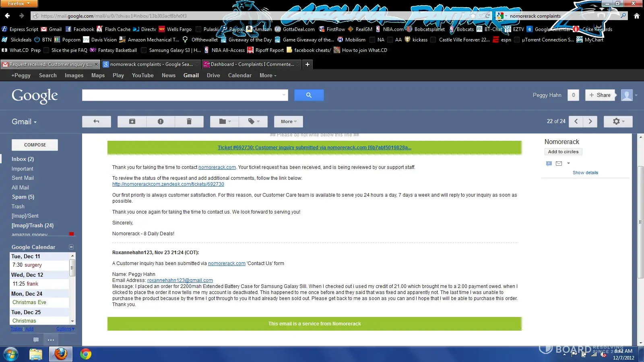Click the calendar Today link

pyautogui.click(x=16, y=329)
